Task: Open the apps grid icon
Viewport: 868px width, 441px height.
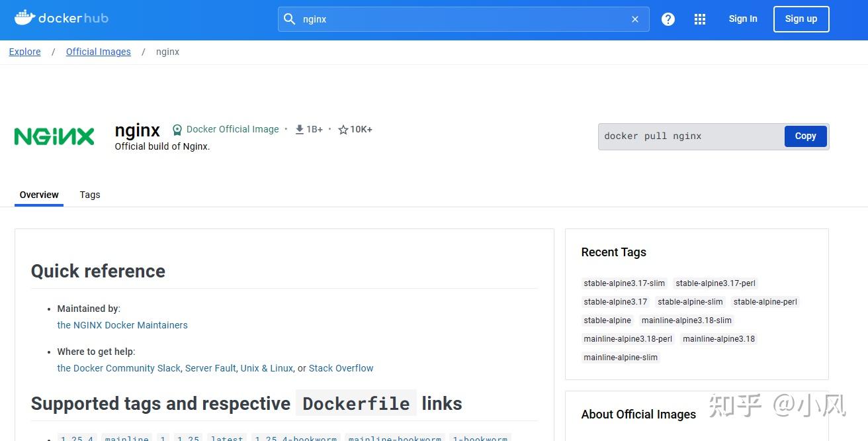Action: click(x=699, y=19)
